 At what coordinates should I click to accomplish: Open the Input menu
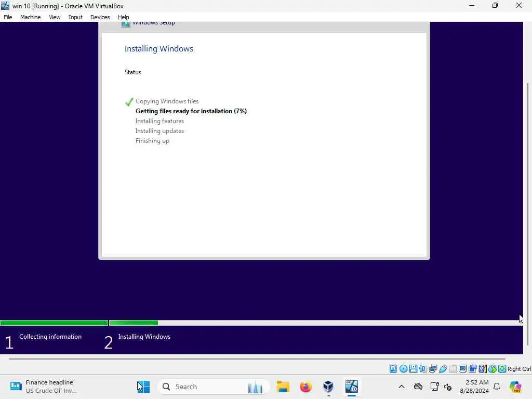point(75,17)
